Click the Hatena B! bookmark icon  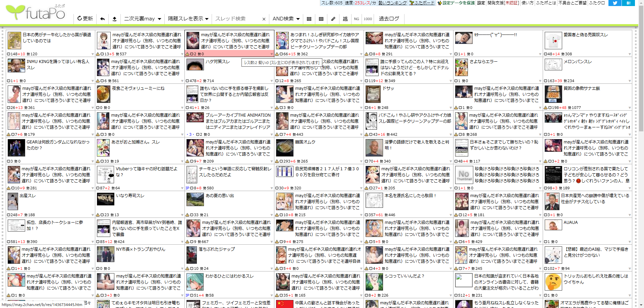coord(628,3)
